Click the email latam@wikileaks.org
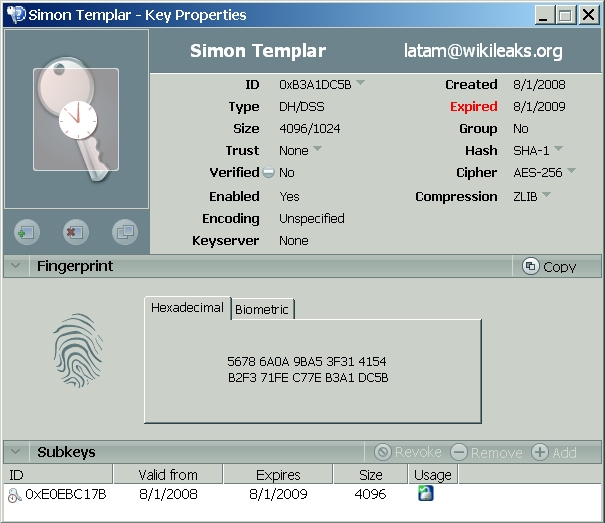This screenshot has height=523, width=605. [x=483, y=51]
